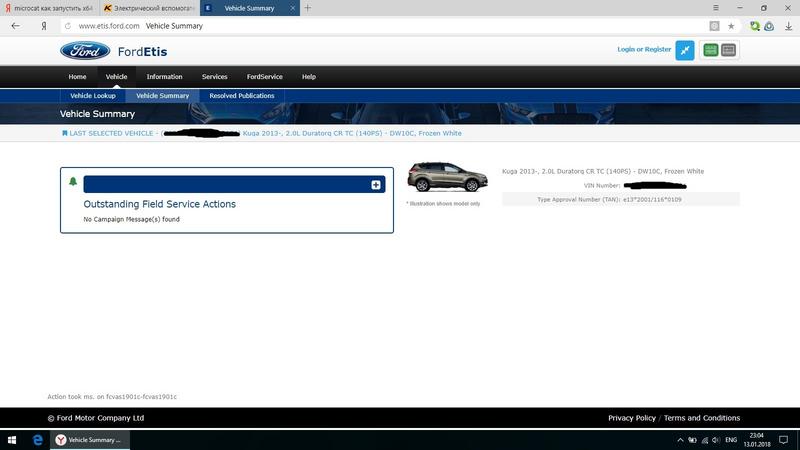Reload the page using refresh icon
This screenshot has width=800, height=450.
pos(68,26)
